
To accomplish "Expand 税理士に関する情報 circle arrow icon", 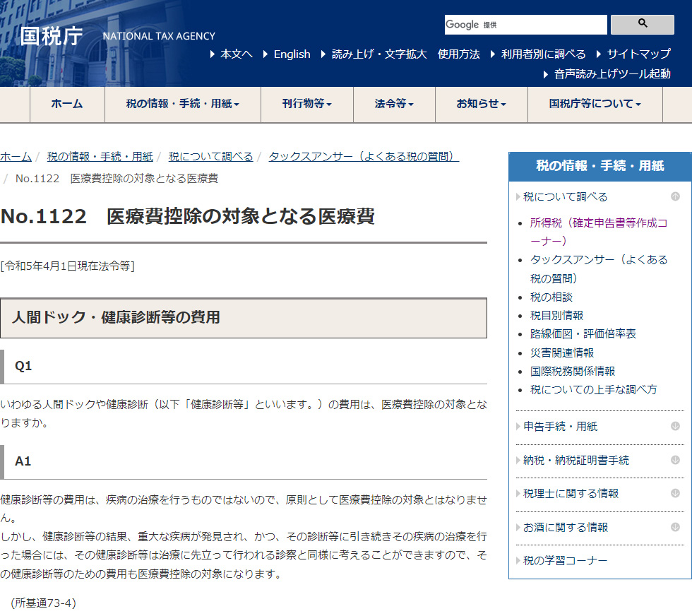I will click(x=675, y=494).
